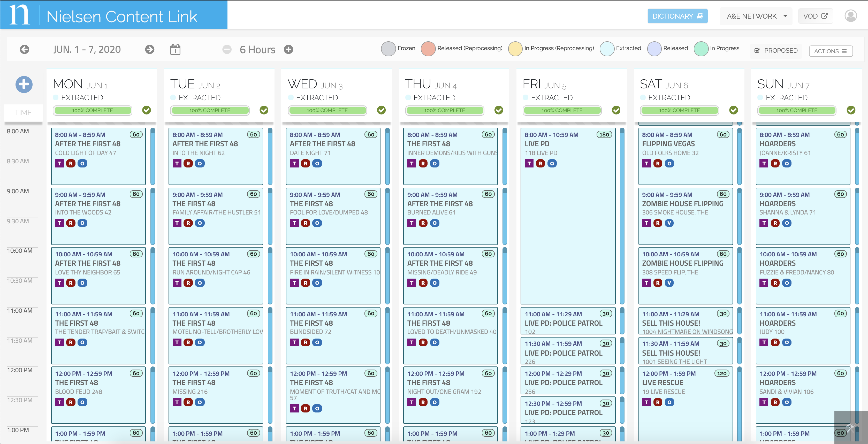Viewport: 868px width, 444px height.
Task: Click the Released (Reprocessing) legend swatch
Action: coord(428,49)
